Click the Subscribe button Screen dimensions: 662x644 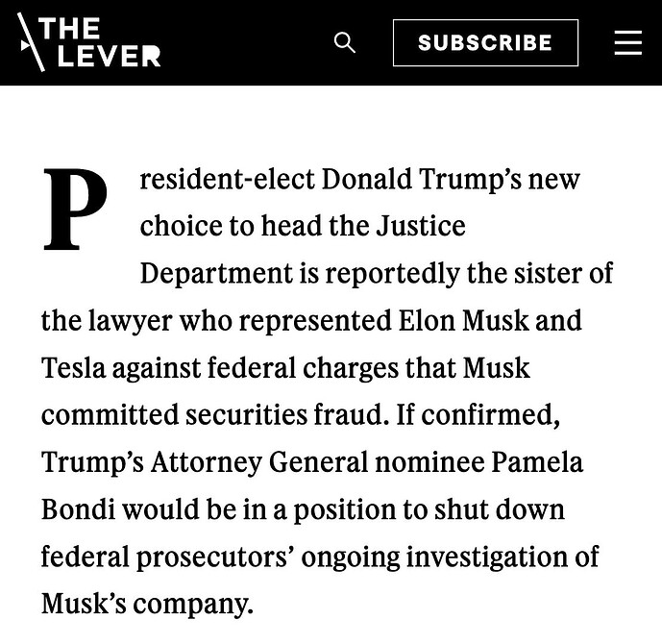click(485, 42)
